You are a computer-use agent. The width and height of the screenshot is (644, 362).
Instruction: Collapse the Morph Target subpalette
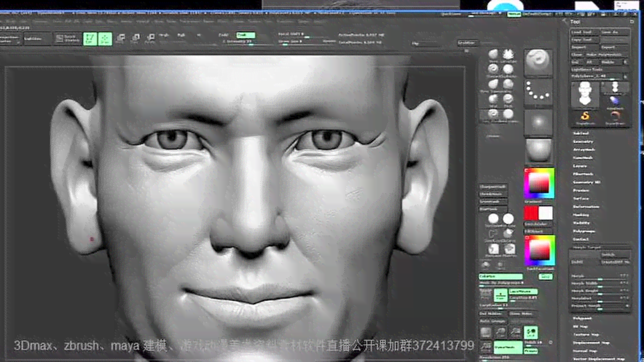pyautogui.click(x=587, y=247)
